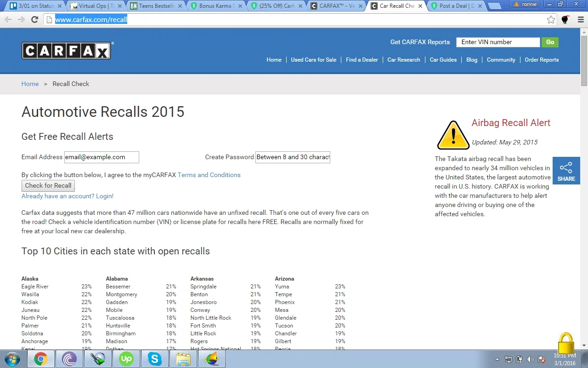Show hidden system tray icons arrow

click(x=497, y=359)
